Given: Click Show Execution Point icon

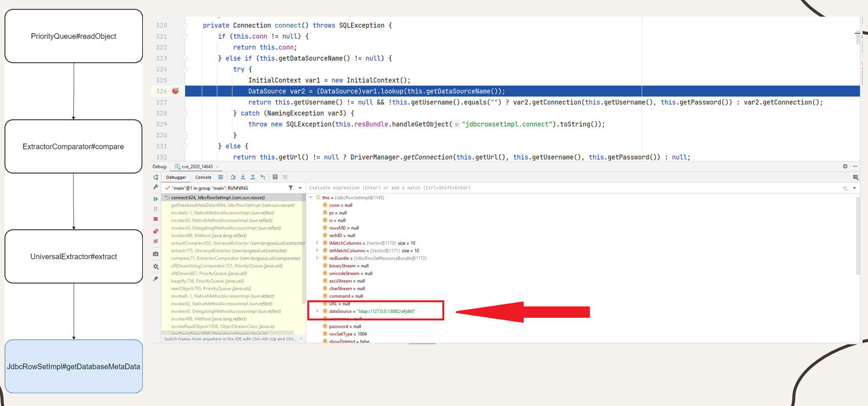Looking at the screenshot, I should pyautogui.click(x=221, y=177).
